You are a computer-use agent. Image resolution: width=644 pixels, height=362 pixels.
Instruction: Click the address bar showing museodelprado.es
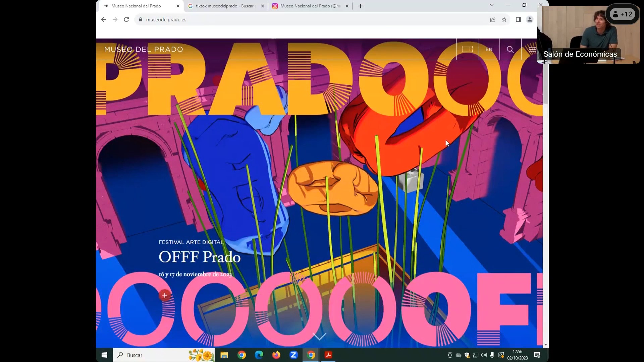pyautogui.click(x=312, y=19)
